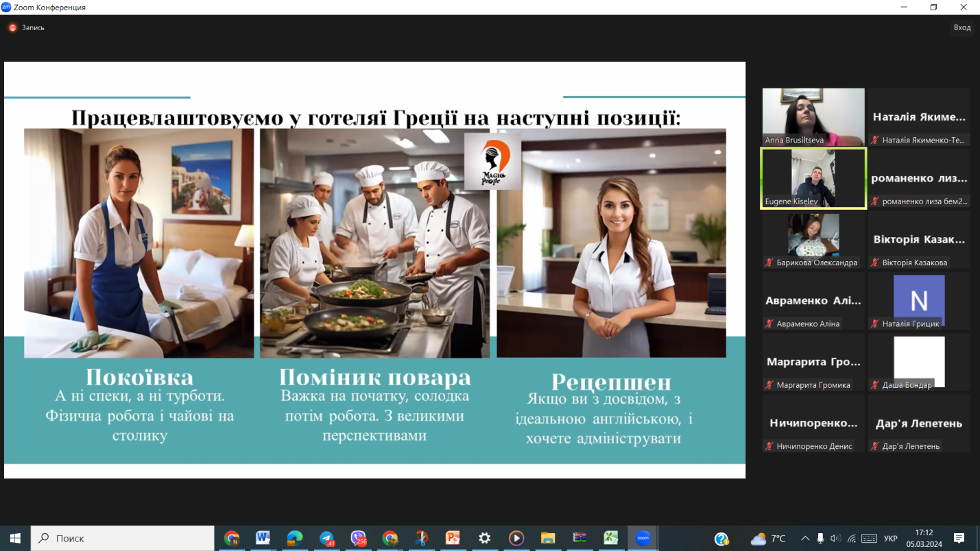Open Viber from the taskbar
Screen dimensions: 980x551
(358, 539)
